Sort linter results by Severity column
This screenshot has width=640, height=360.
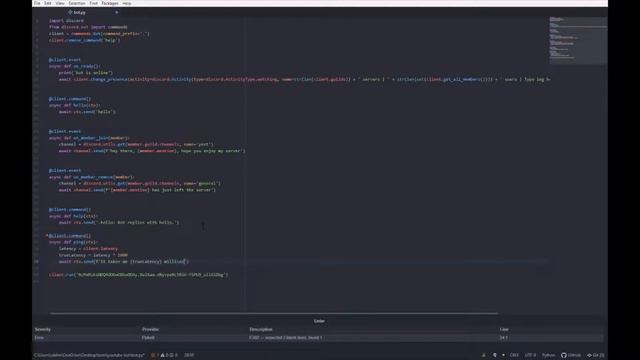43,329
